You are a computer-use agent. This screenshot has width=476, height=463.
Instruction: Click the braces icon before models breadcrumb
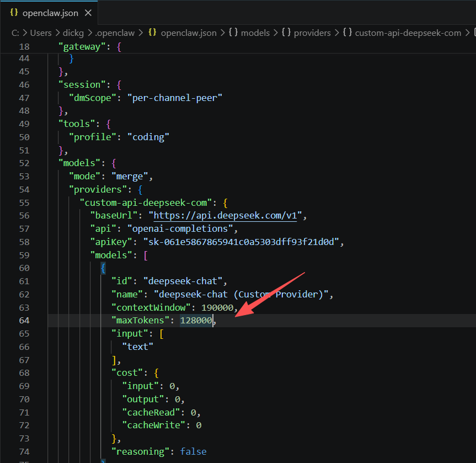[x=233, y=32]
